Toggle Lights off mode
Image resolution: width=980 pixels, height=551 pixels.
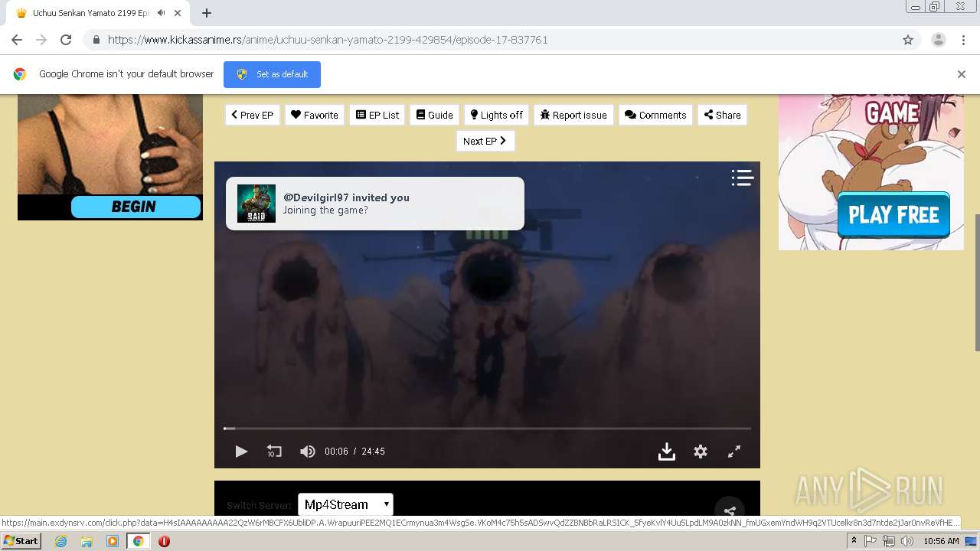click(497, 115)
